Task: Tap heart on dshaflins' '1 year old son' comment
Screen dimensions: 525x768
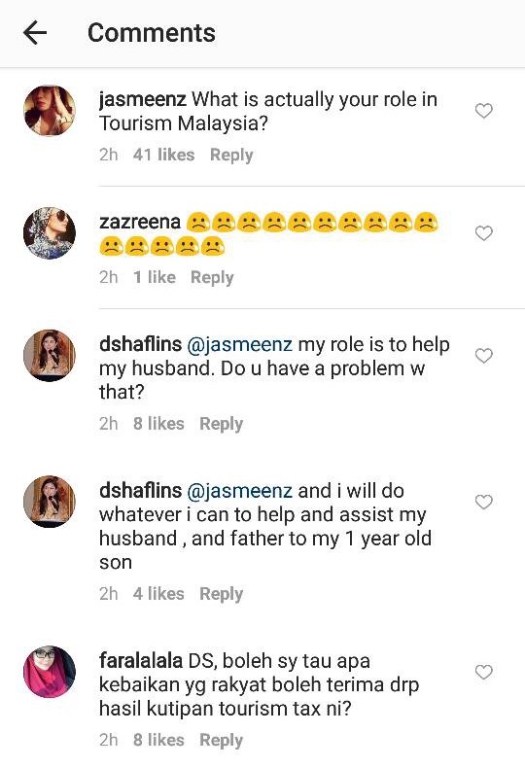Action: coord(484,502)
